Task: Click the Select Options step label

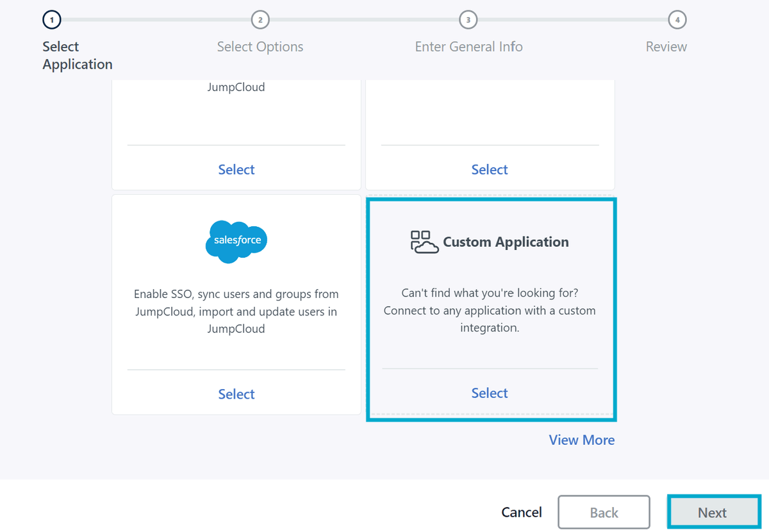Action: click(x=260, y=46)
